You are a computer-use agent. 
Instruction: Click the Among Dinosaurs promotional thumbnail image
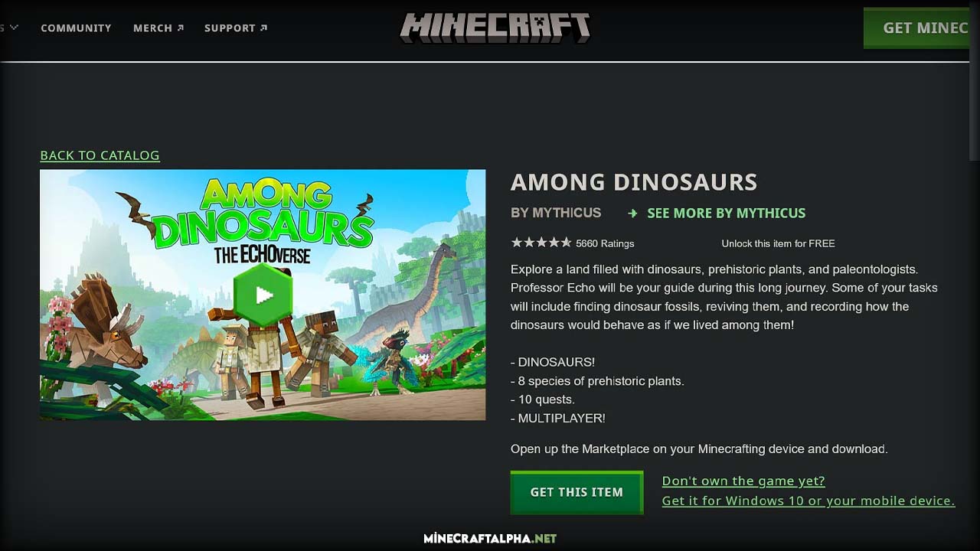[x=263, y=295]
